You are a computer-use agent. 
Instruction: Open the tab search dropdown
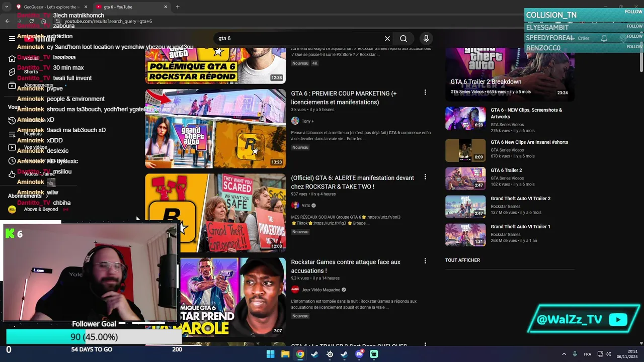pos(7,7)
